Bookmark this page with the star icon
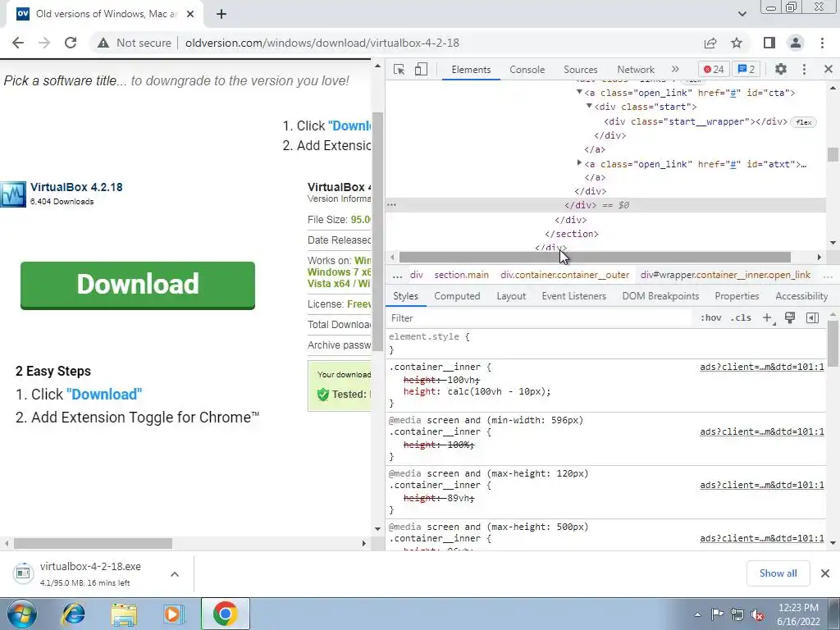The image size is (840, 630). click(737, 43)
